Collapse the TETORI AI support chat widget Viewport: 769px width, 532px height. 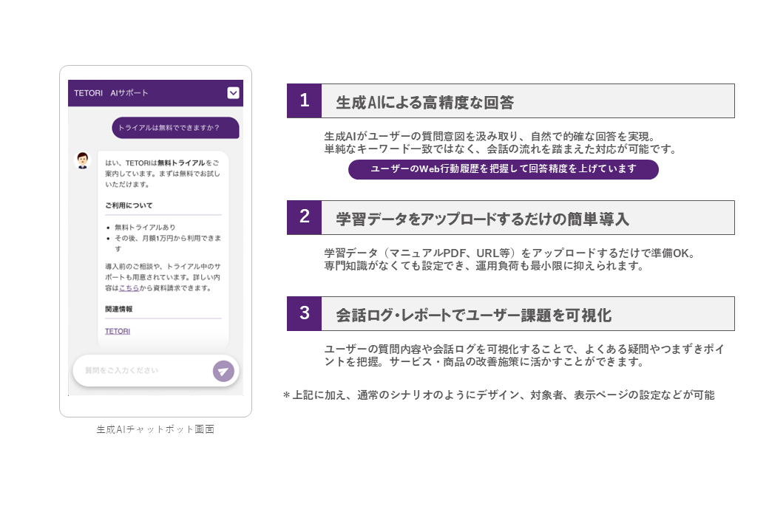[233, 93]
